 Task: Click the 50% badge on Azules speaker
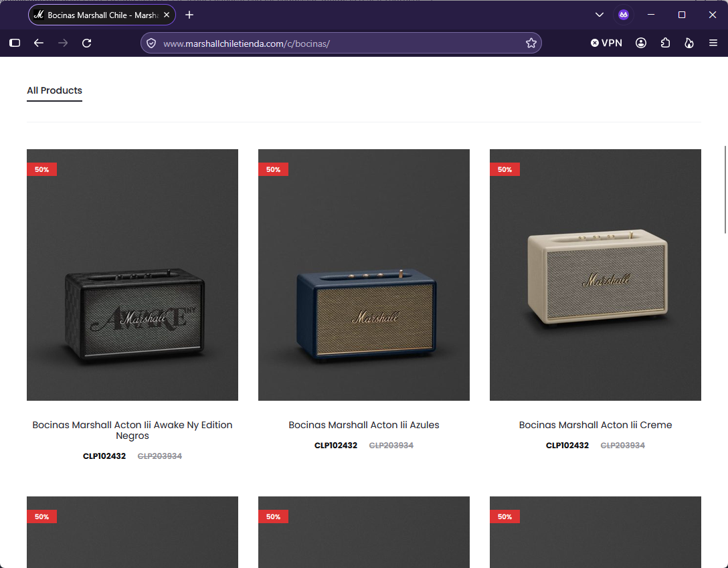(x=274, y=169)
